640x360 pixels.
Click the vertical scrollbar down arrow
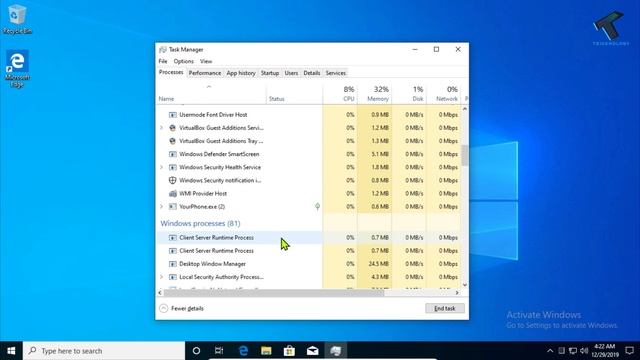point(464,285)
